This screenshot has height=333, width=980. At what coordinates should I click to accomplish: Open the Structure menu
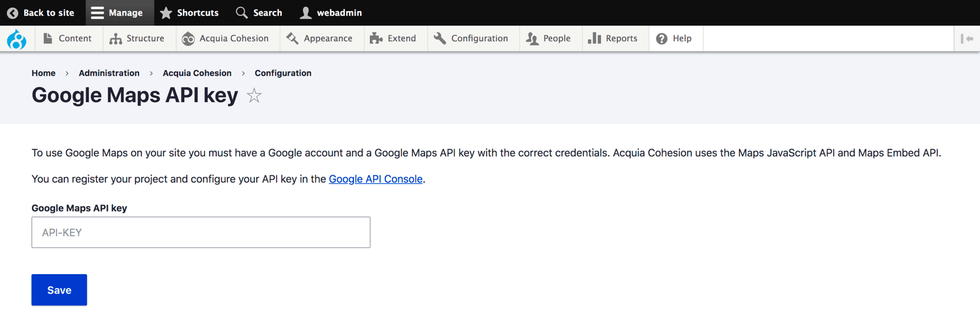tap(137, 39)
